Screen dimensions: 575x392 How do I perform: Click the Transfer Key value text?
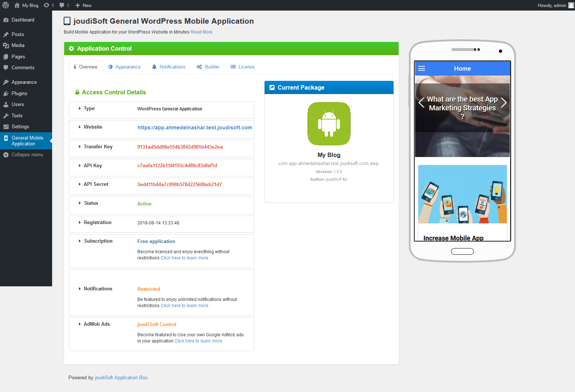coord(180,147)
